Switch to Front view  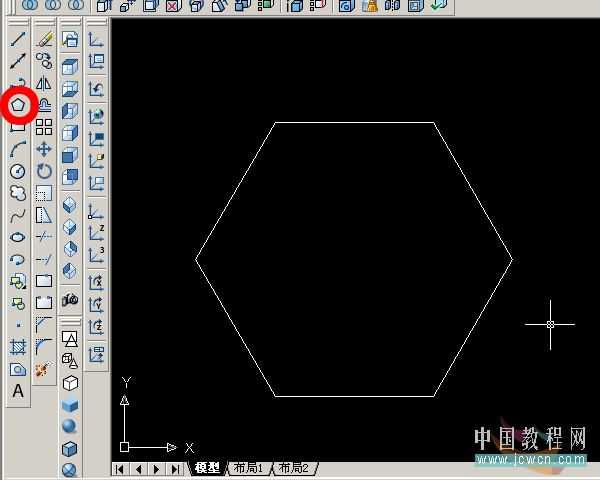coord(70,155)
